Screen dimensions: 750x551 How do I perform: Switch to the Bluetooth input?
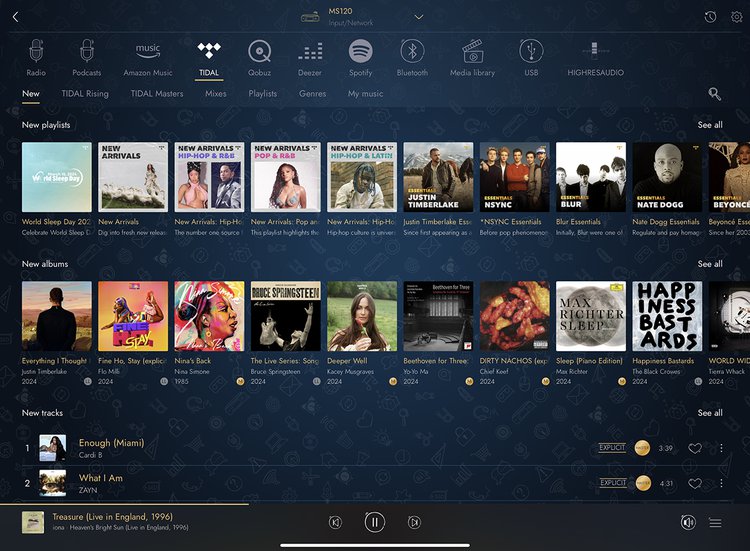click(x=412, y=57)
